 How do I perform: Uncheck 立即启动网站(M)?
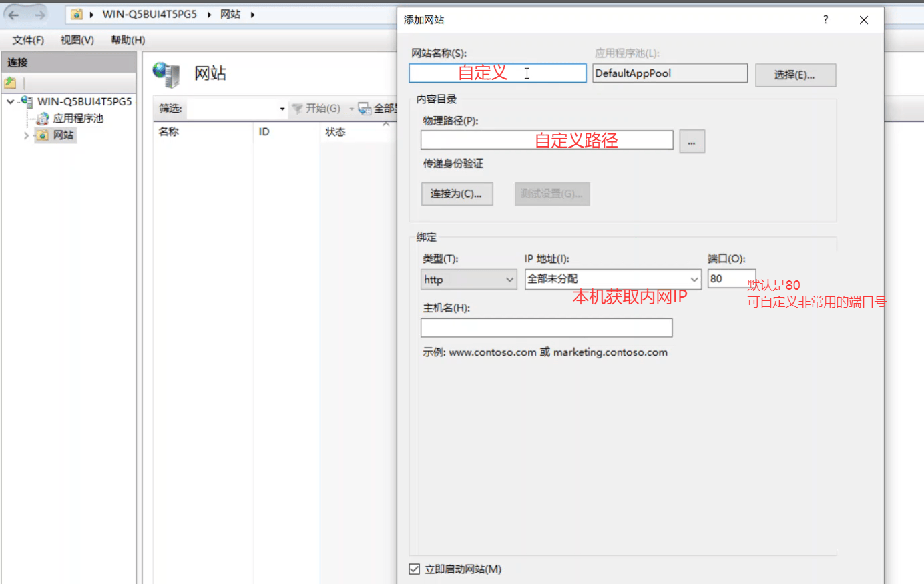[415, 569]
